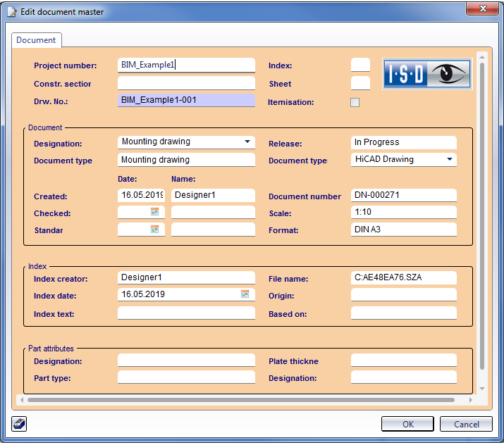Click the Edit document master title icon
This screenshot has width=504, height=445.
point(11,11)
